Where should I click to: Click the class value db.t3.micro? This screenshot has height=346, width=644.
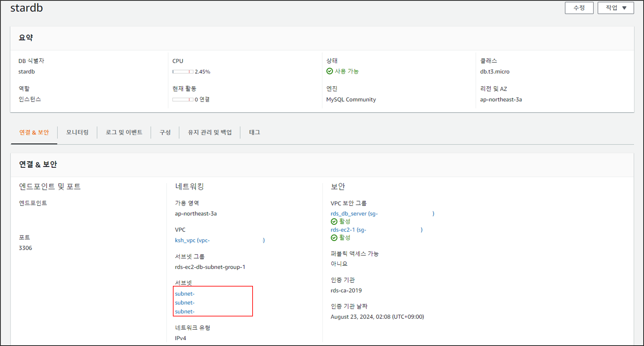click(x=495, y=72)
